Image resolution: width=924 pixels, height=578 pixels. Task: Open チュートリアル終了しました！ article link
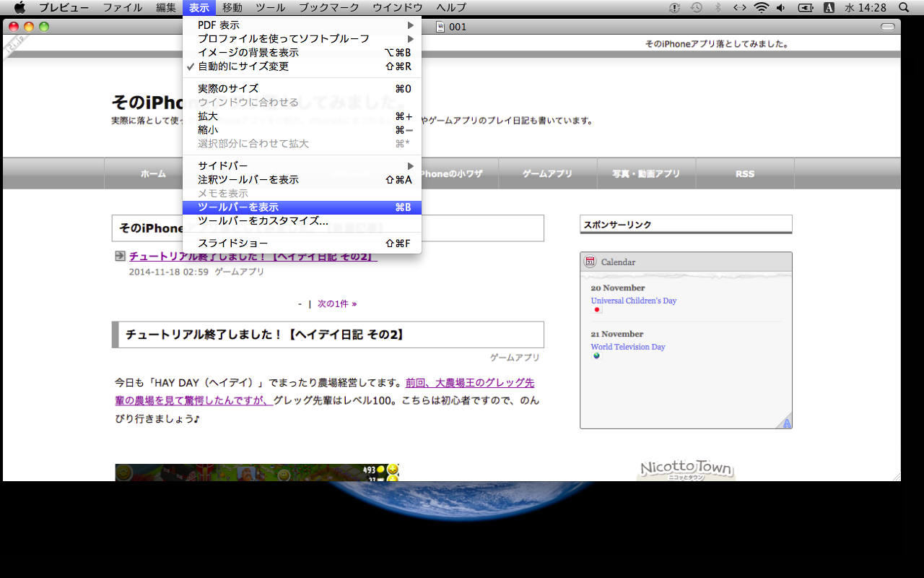[x=253, y=256]
